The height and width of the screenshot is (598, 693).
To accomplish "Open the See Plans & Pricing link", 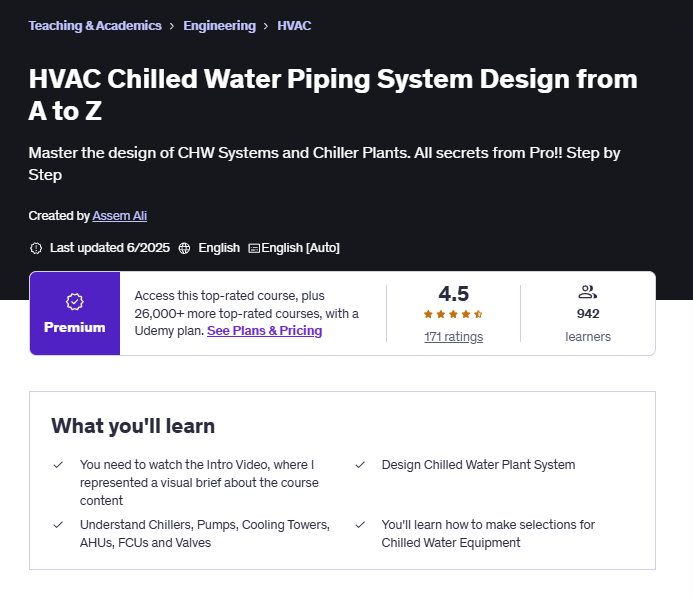I will coord(264,331).
